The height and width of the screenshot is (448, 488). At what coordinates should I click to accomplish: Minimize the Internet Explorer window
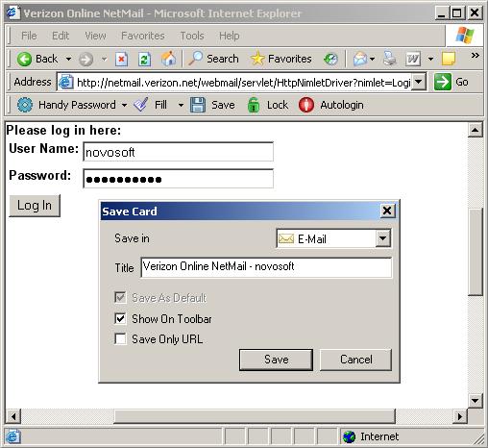[441, 13]
